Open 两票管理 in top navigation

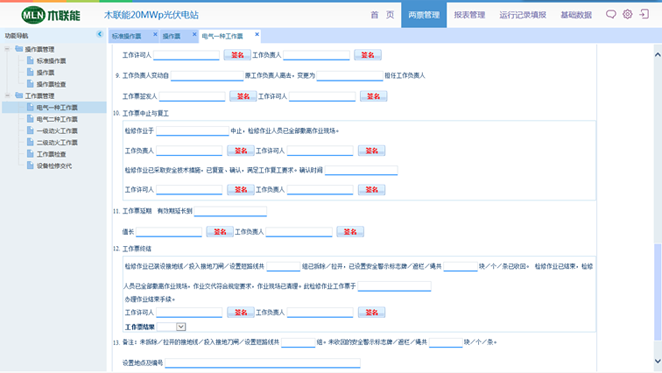[x=424, y=15]
